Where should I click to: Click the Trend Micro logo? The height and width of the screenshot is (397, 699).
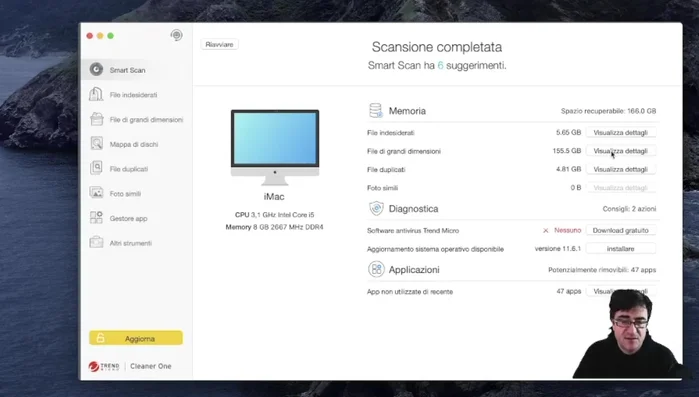pyautogui.click(x=104, y=366)
